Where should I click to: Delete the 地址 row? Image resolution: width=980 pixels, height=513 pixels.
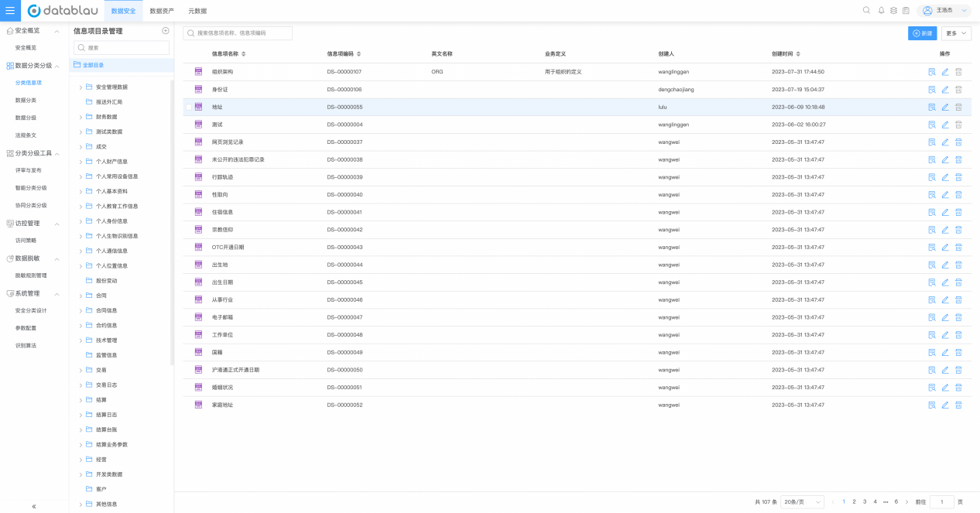[x=958, y=107]
